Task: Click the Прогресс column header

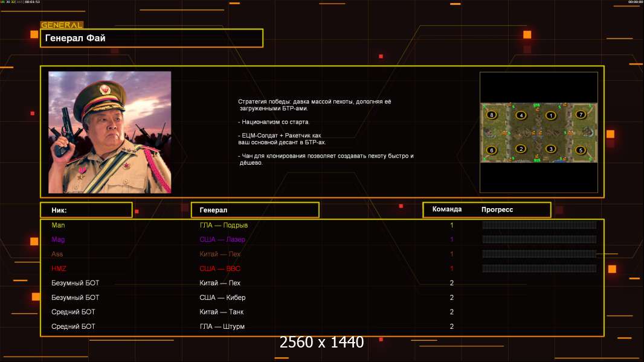Action: pos(497,209)
